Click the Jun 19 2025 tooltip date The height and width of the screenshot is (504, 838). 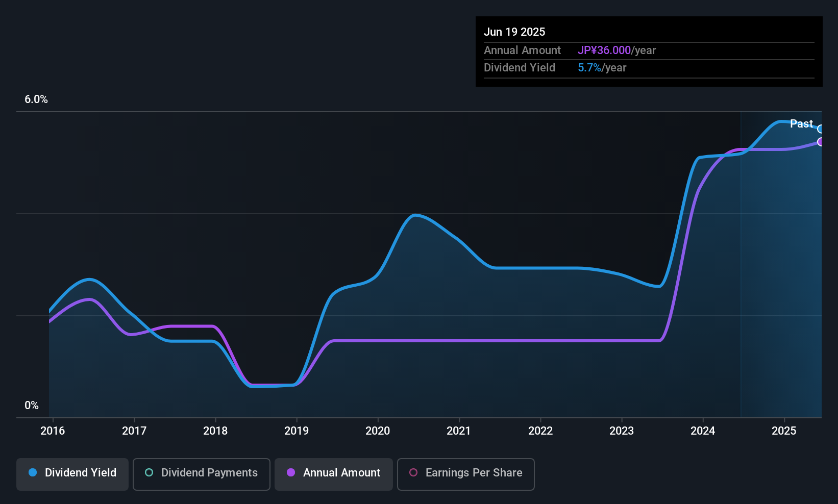pos(514,32)
